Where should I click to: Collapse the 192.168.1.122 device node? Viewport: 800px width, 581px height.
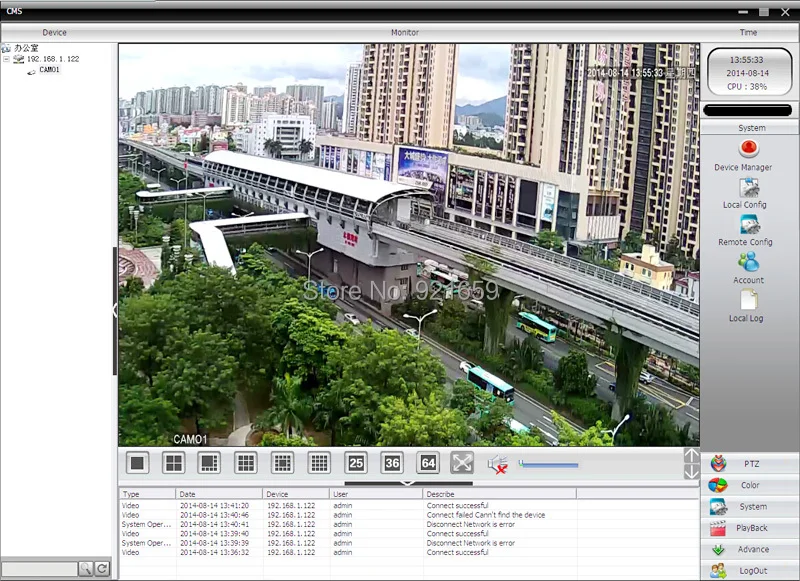6,59
